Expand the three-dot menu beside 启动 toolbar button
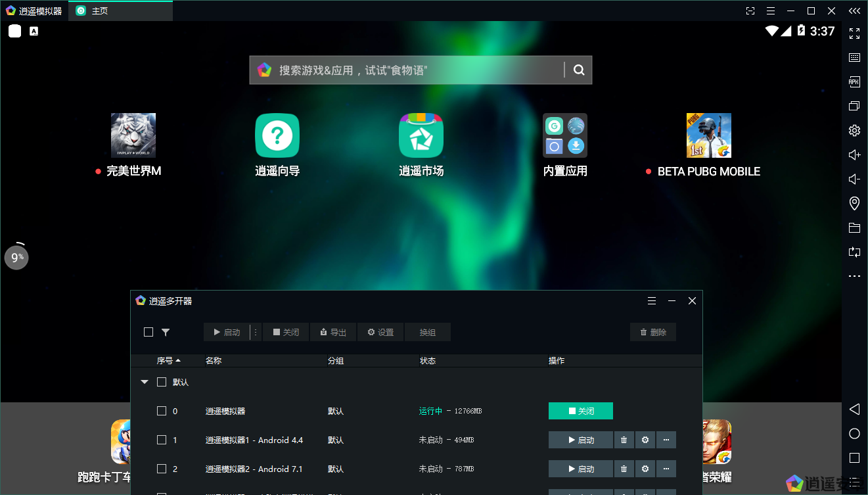The image size is (868, 495). pos(256,332)
